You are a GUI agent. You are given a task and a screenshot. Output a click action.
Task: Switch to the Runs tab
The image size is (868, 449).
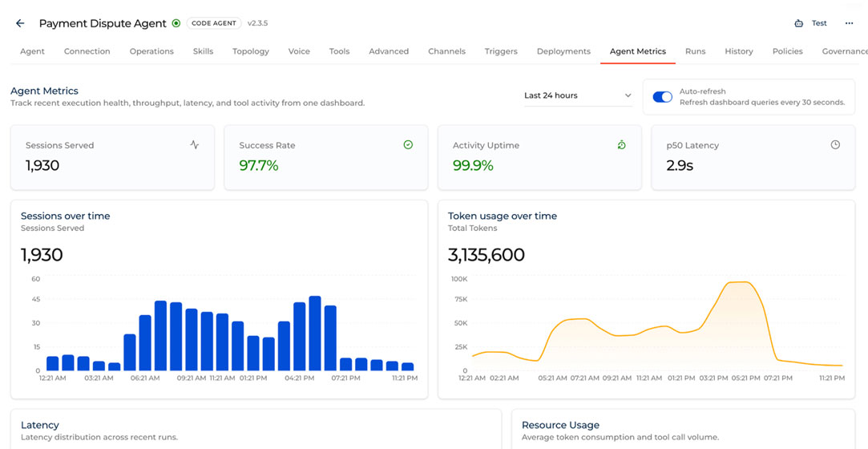tap(696, 51)
